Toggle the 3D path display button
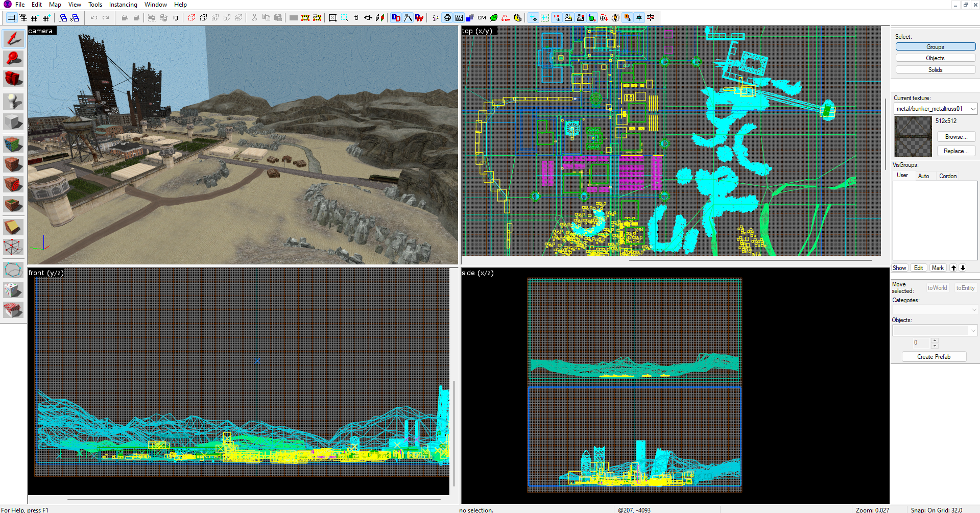The width and height of the screenshot is (980, 513). click(x=408, y=18)
